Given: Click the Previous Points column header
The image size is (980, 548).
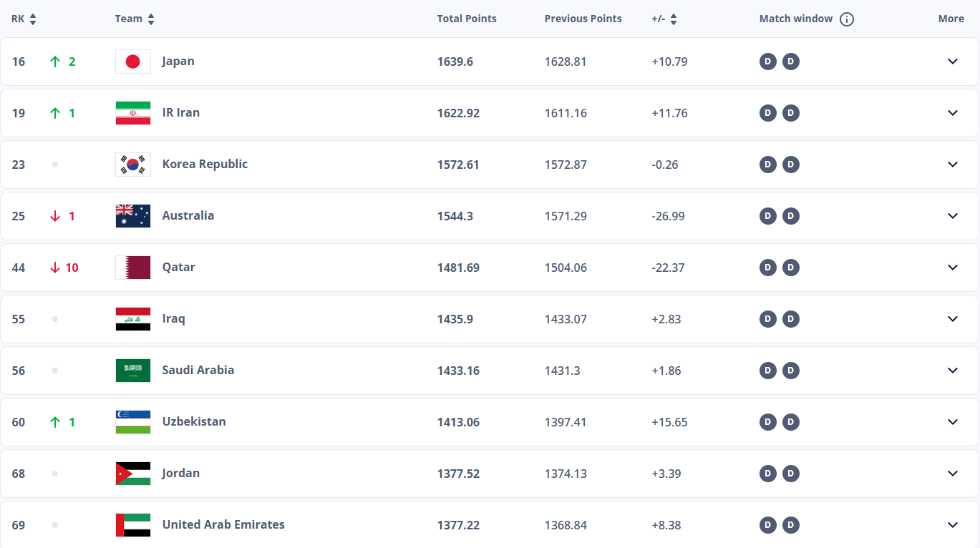Looking at the screenshot, I should (583, 19).
